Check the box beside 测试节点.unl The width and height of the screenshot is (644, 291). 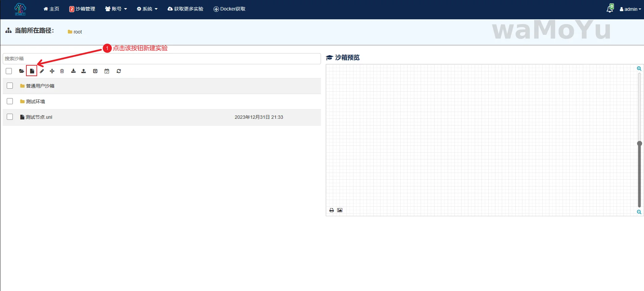10,117
